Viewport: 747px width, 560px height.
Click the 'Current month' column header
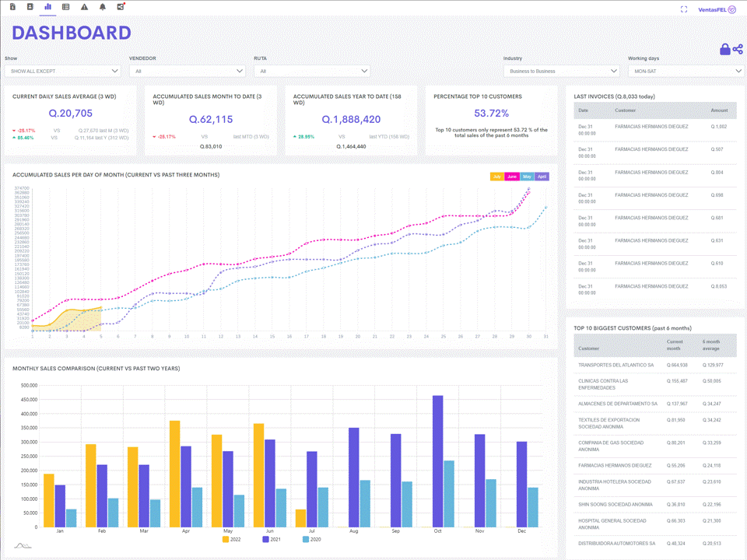[x=675, y=345]
